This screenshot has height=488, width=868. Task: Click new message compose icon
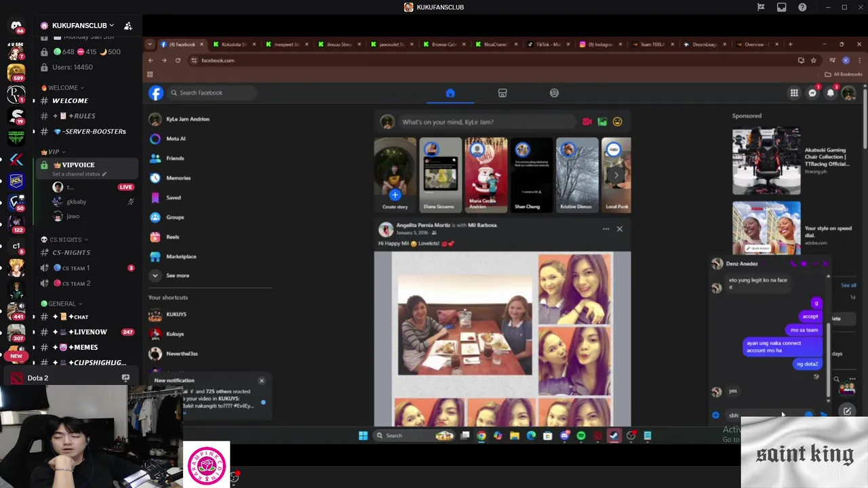[x=847, y=411]
